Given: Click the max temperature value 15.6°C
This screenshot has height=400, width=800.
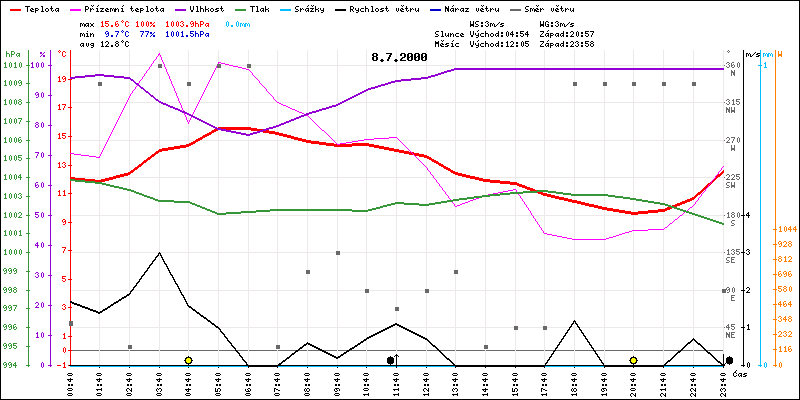Looking at the screenshot, I should click(117, 22).
